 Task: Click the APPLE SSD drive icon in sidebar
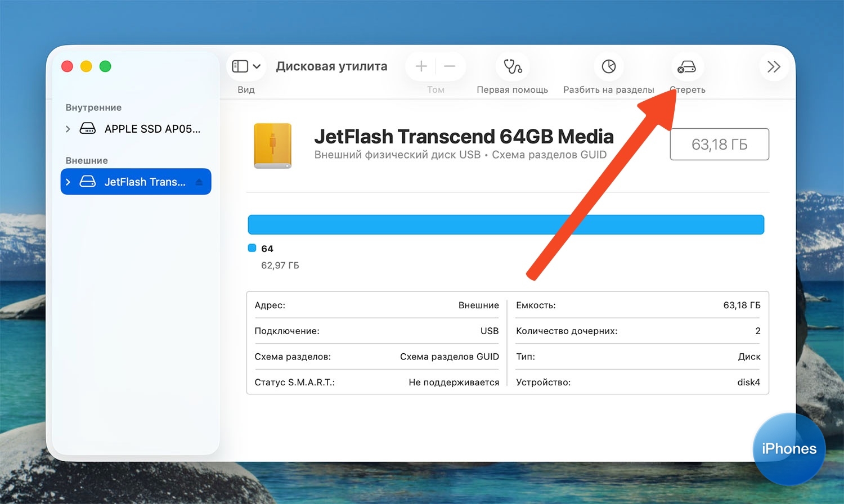tap(88, 129)
